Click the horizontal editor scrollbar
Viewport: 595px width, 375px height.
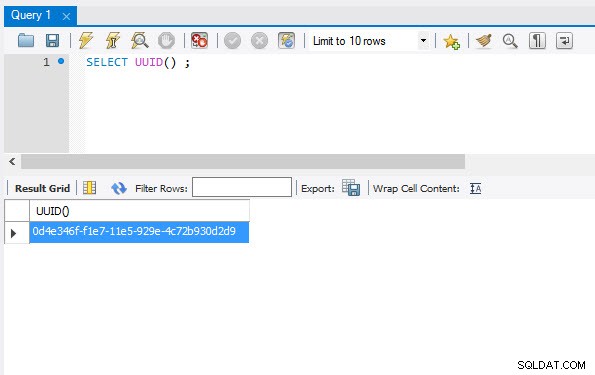(x=243, y=161)
